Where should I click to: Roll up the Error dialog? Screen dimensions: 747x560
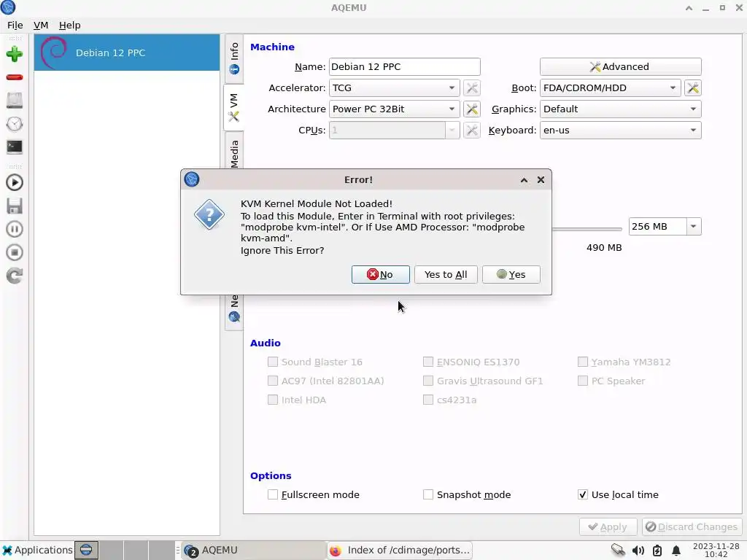point(524,179)
